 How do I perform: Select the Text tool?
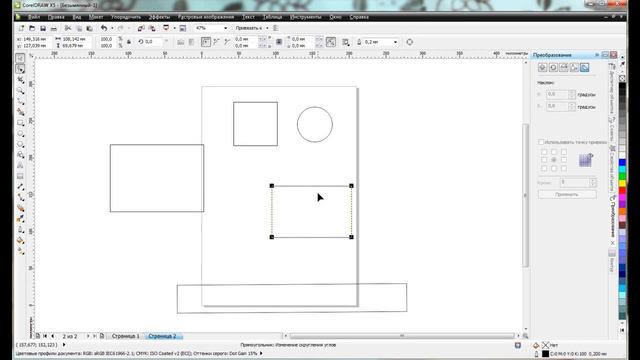click(x=20, y=165)
